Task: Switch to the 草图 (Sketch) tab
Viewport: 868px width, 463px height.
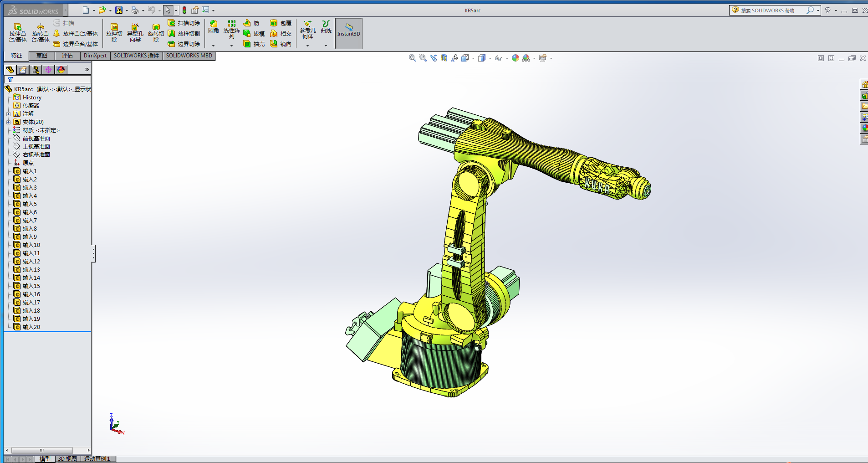Action: 42,56
